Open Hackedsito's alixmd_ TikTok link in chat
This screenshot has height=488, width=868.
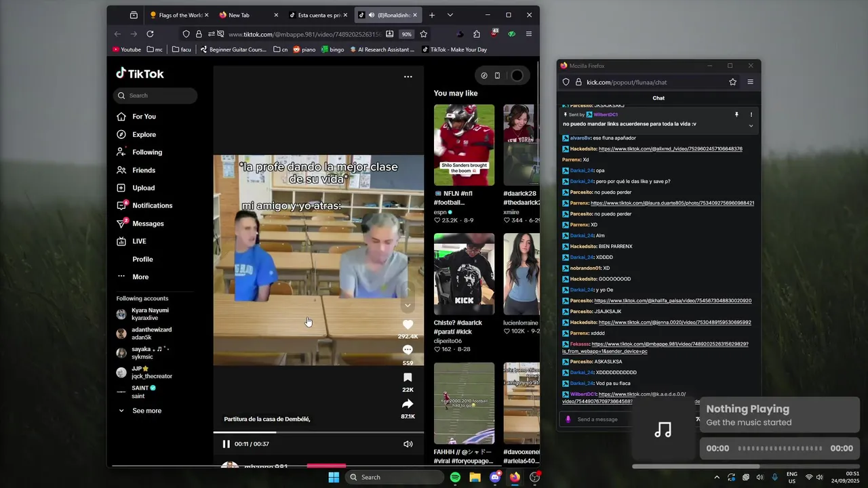671,148
